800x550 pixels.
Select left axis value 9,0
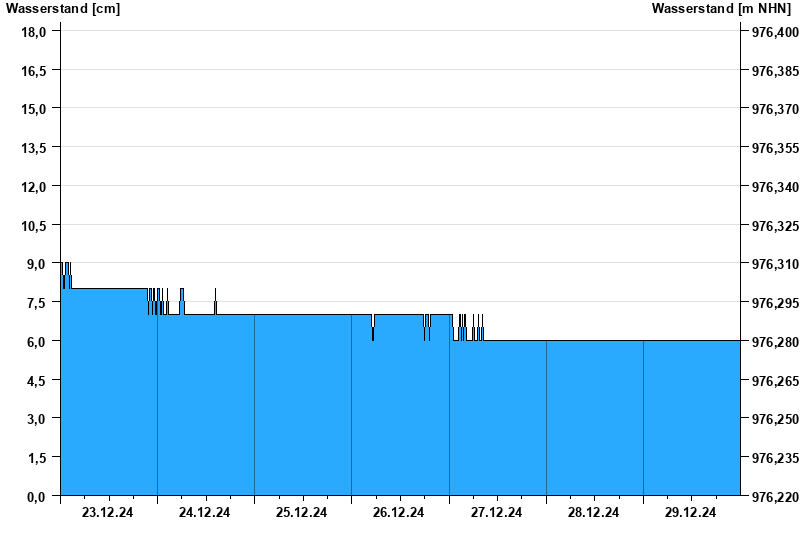(x=37, y=264)
